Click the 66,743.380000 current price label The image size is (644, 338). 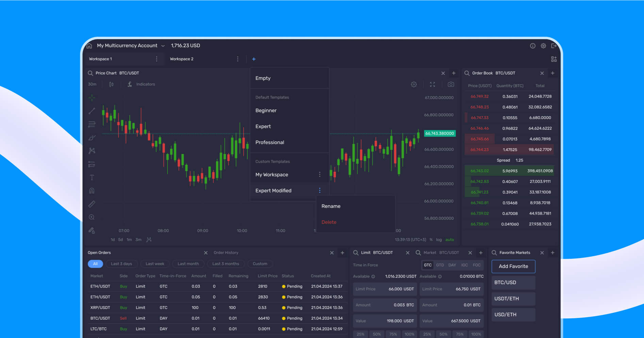pos(440,133)
